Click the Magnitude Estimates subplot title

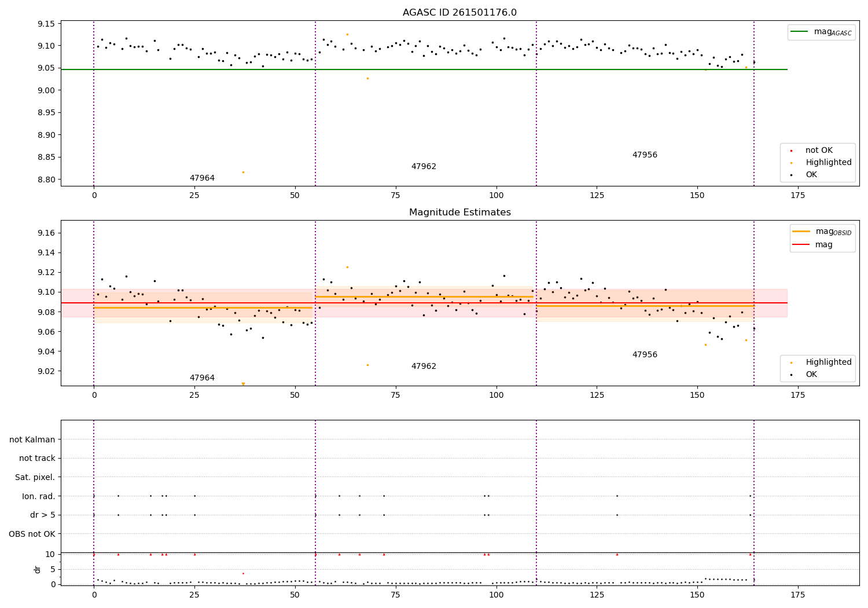tap(459, 213)
